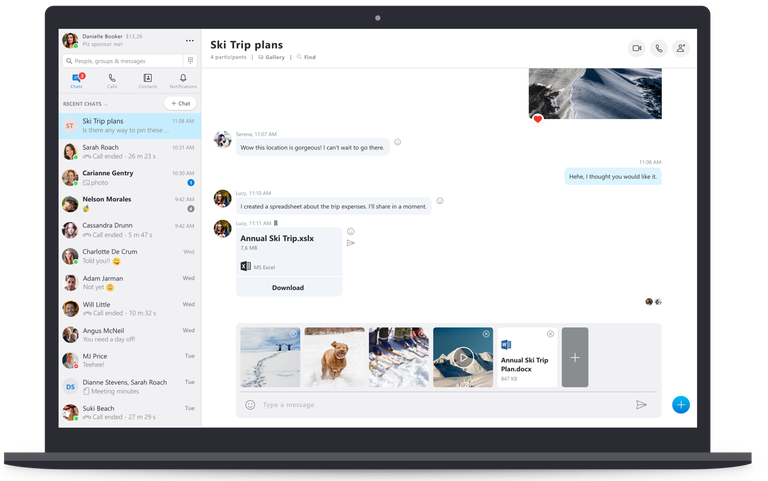Download the Annual Ski Trip.xslx file
The width and height of the screenshot is (768, 481).
(x=288, y=288)
